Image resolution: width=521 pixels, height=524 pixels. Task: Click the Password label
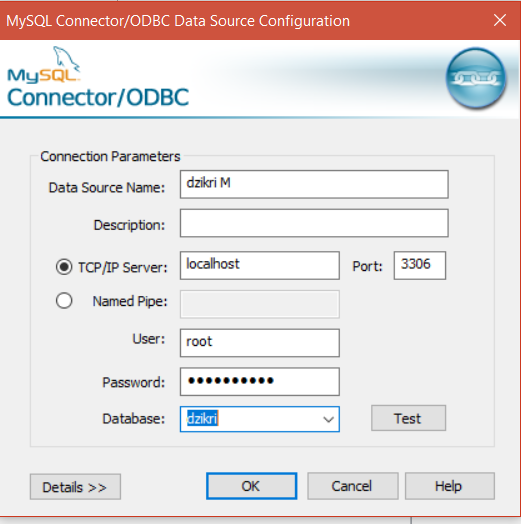coord(133,382)
